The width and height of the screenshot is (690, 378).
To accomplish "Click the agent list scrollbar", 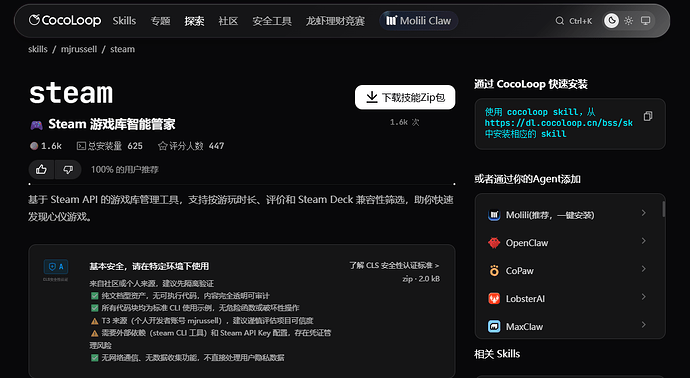I will coord(664,209).
